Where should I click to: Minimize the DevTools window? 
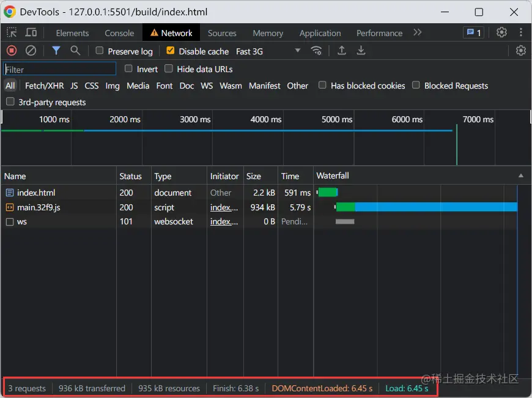[445, 12]
